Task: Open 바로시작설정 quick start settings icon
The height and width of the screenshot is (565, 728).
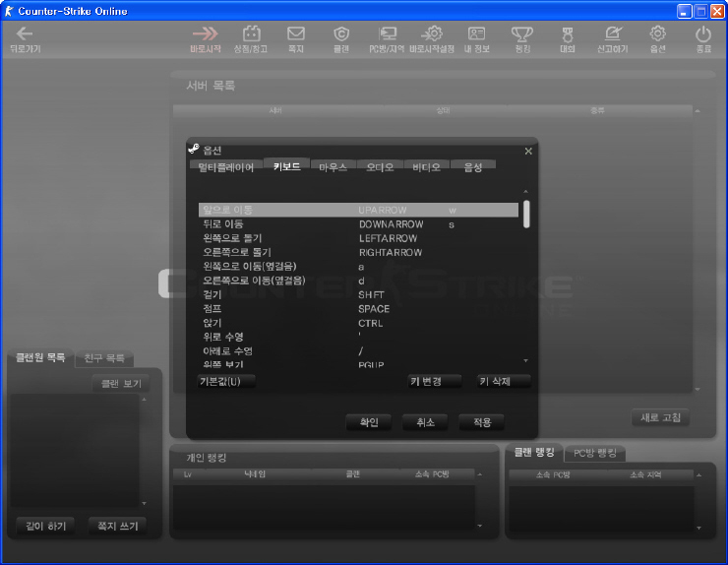Action: tap(432, 33)
